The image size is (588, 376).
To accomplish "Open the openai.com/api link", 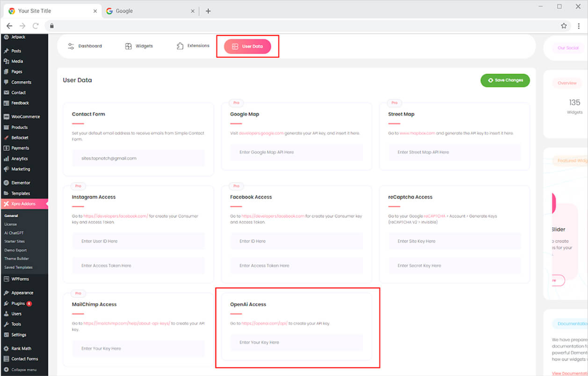I will tap(264, 324).
